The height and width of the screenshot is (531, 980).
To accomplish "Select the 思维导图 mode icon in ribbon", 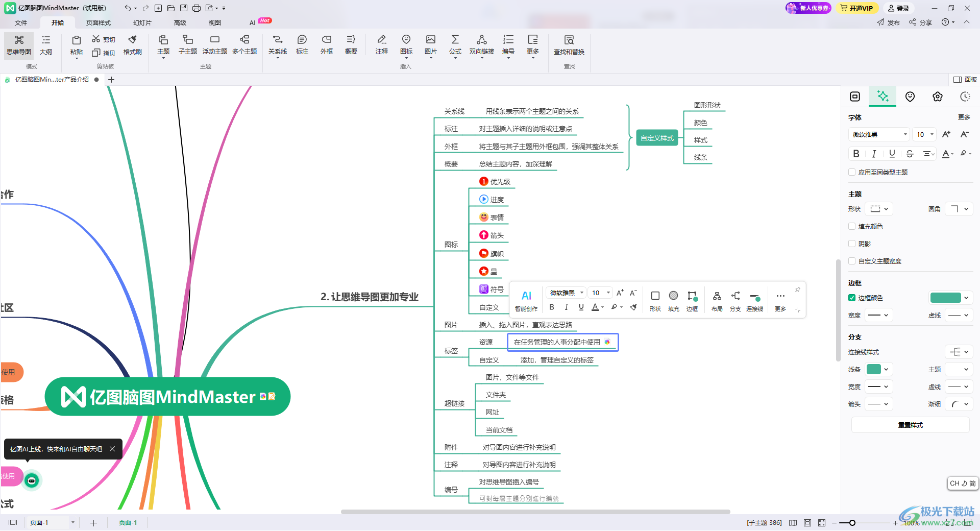I will 19,45.
